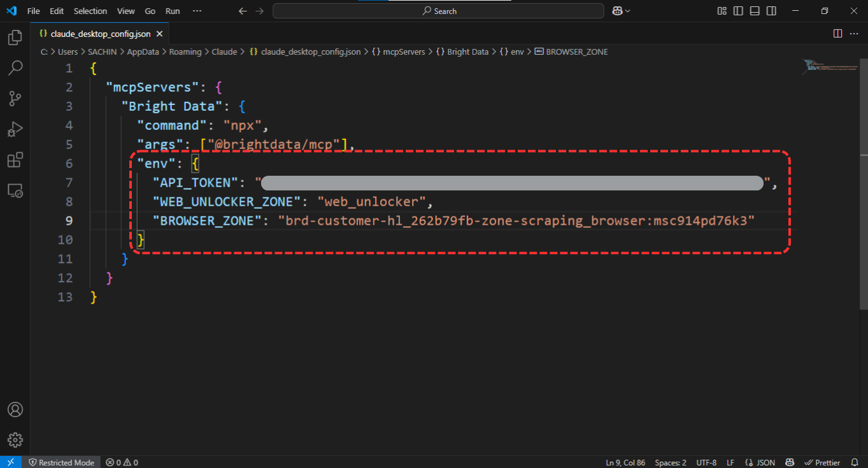Close the claude_desktop_config.json tab
This screenshot has height=468, width=868.
[x=159, y=34]
